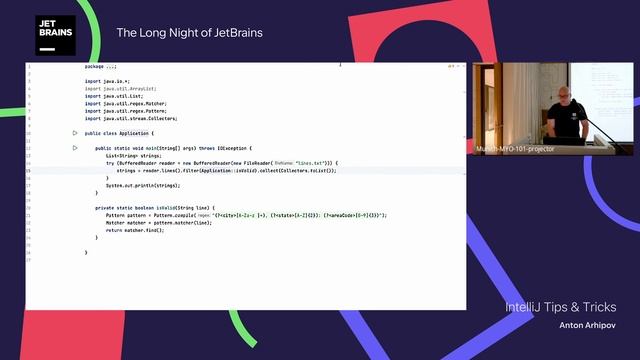The height and width of the screenshot is (360, 640).
Task: Click the 'List<String> strings;' declaration line
Action: point(134,156)
